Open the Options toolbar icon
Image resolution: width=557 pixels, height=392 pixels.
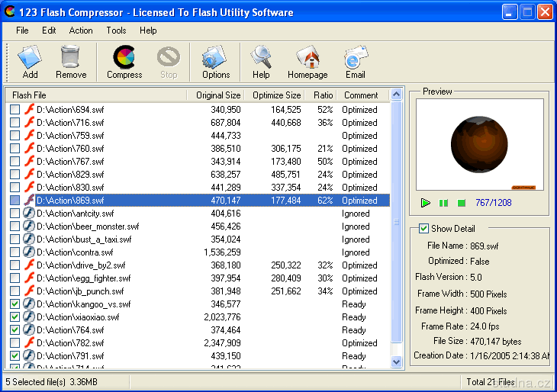pos(215,61)
